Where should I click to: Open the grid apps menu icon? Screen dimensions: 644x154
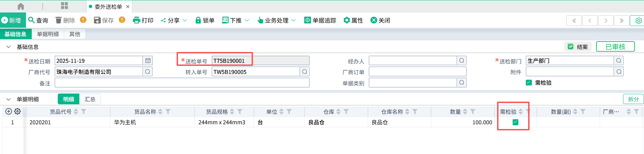65,6
